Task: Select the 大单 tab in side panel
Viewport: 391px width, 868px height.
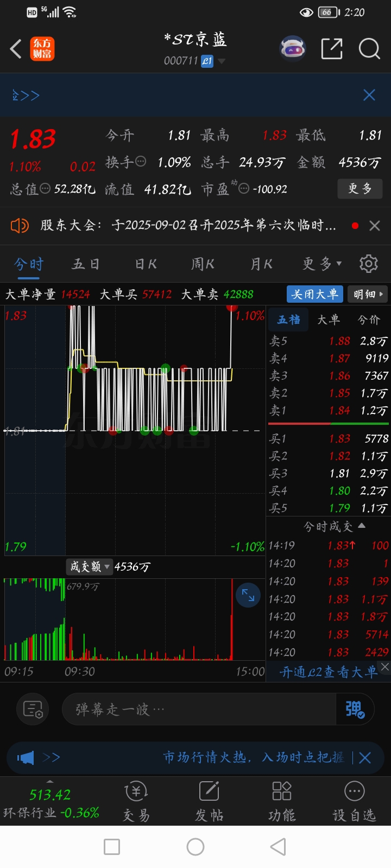Action: click(329, 320)
